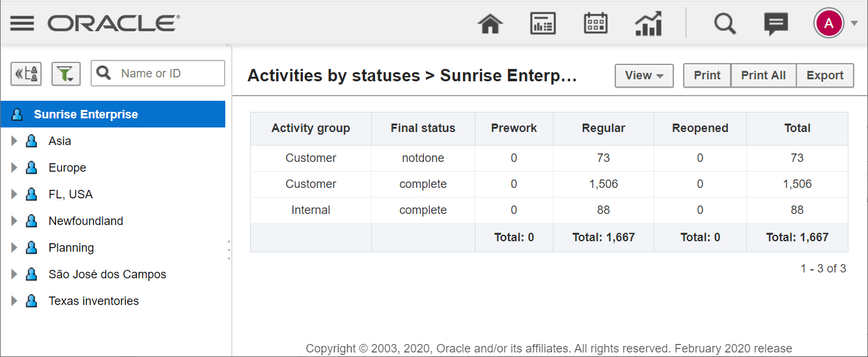Click the search magnifier in header
Screen dimensions: 868x357
(724, 24)
